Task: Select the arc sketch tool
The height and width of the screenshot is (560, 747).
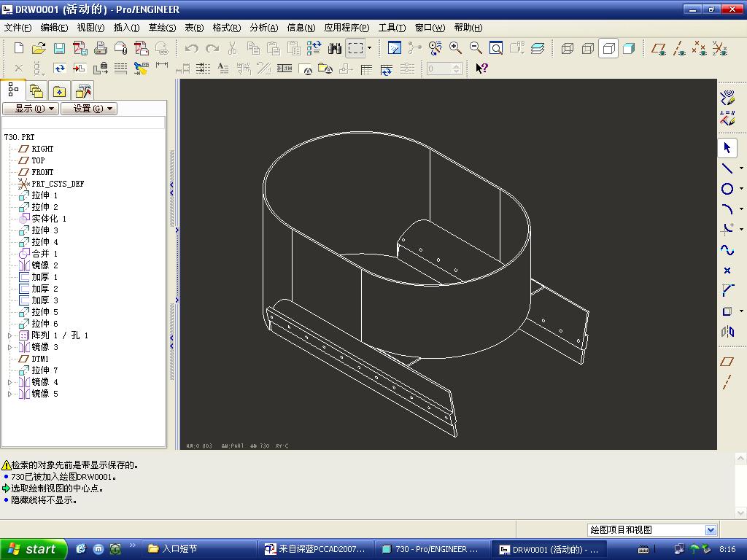Action: 727,209
